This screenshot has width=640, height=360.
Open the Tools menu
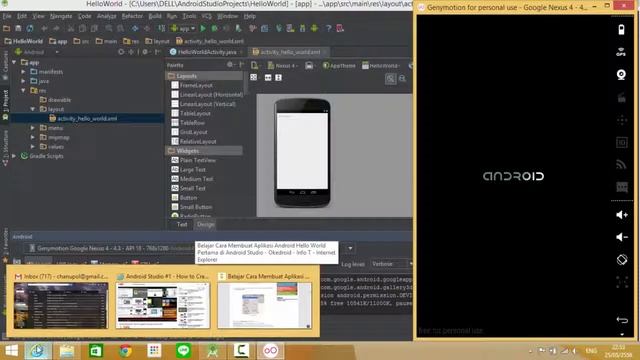[x=189, y=16]
